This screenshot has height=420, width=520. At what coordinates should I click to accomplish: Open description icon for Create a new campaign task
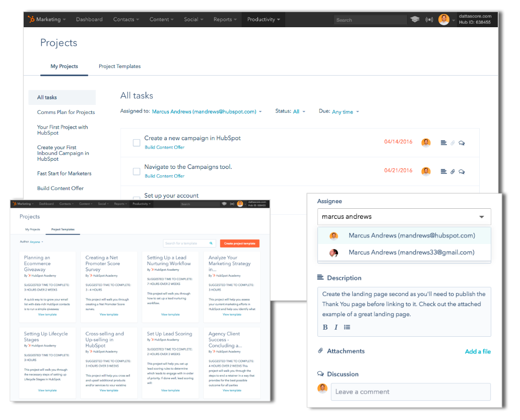click(x=443, y=143)
